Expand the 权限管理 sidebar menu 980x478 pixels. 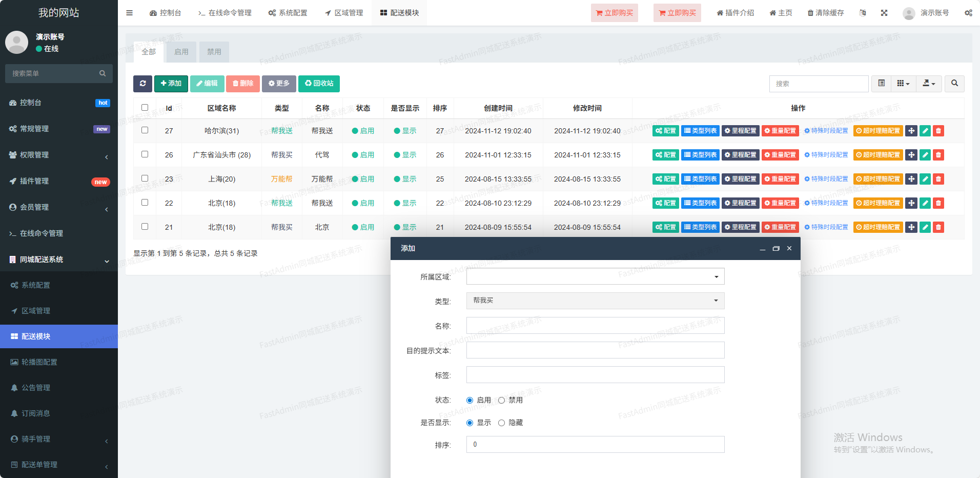point(34,155)
